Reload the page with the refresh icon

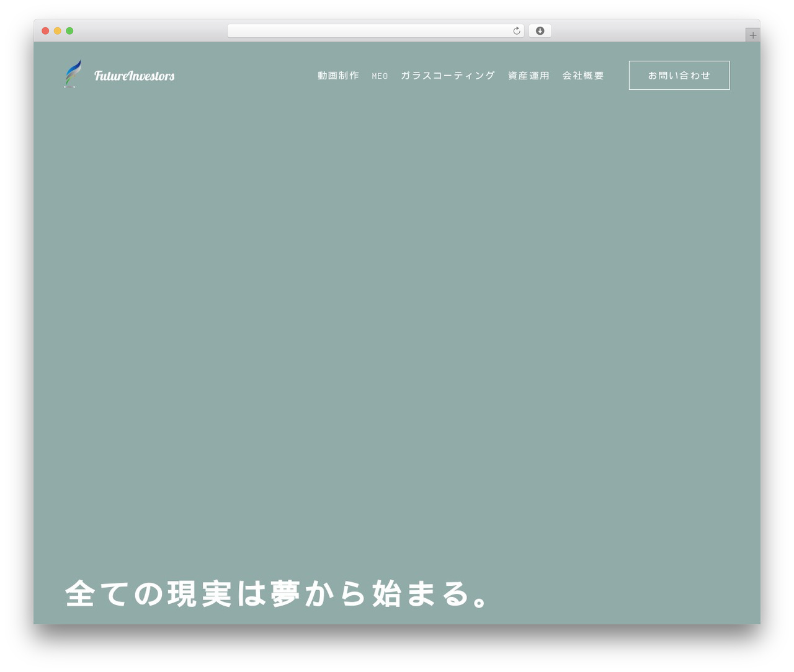pyautogui.click(x=516, y=31)
